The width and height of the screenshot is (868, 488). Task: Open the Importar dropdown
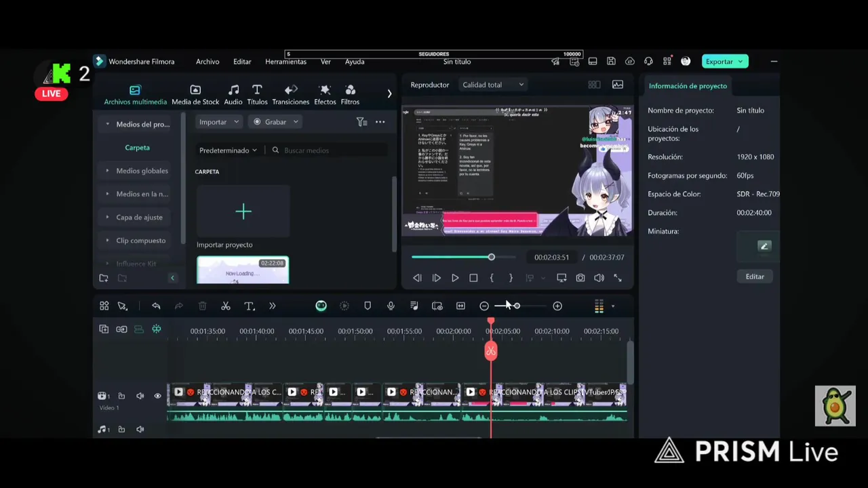(x=219, y=122)
